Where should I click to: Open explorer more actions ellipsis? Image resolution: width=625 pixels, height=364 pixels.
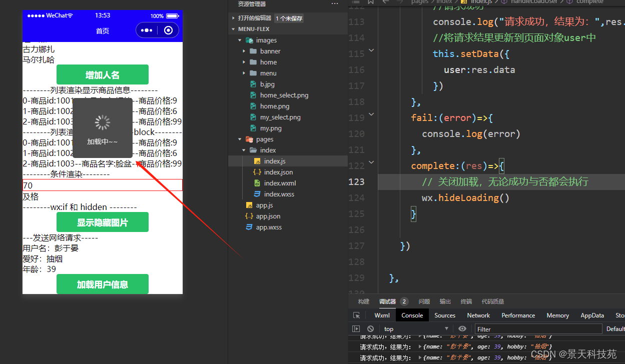[x=335, y=3]
